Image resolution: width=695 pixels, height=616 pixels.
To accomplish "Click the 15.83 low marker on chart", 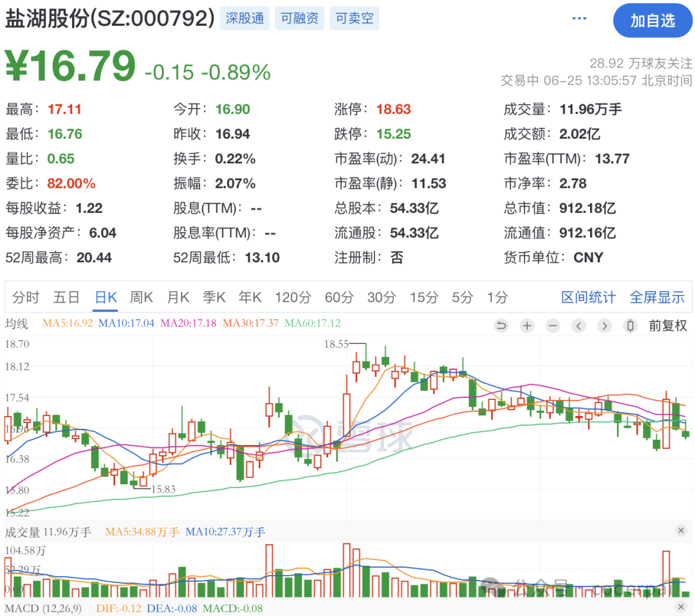I will [x=163, y=489].
